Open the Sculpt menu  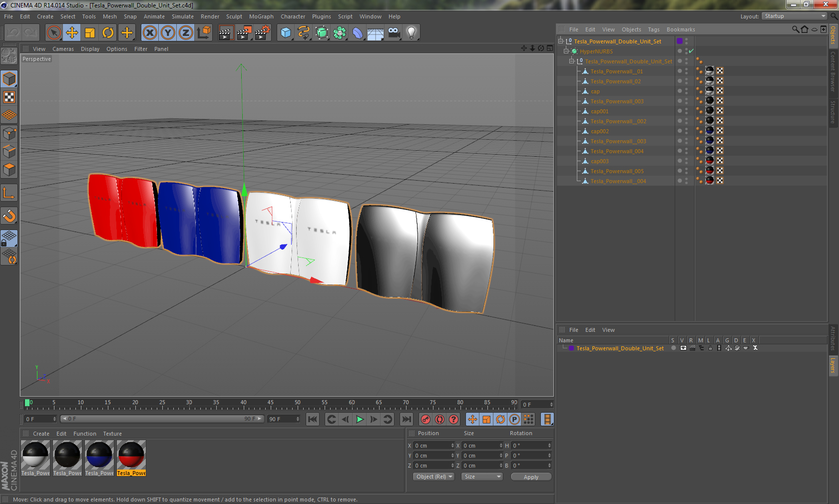[234, 16]
